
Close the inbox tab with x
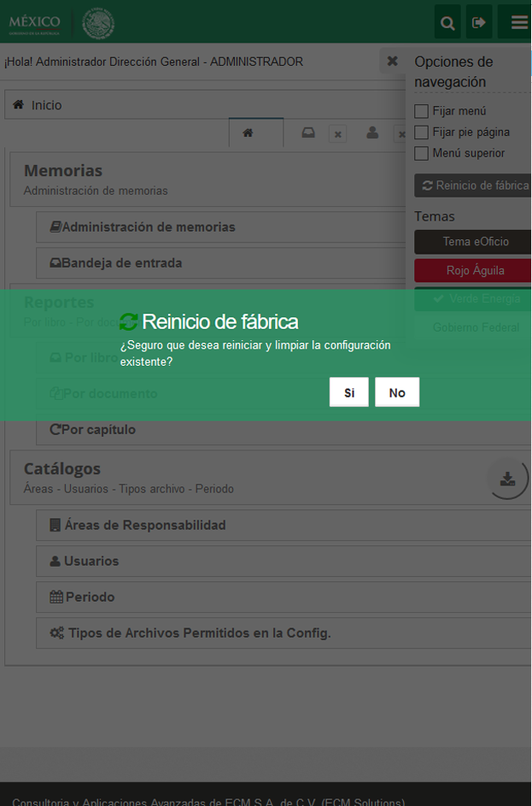coord(337,134)
